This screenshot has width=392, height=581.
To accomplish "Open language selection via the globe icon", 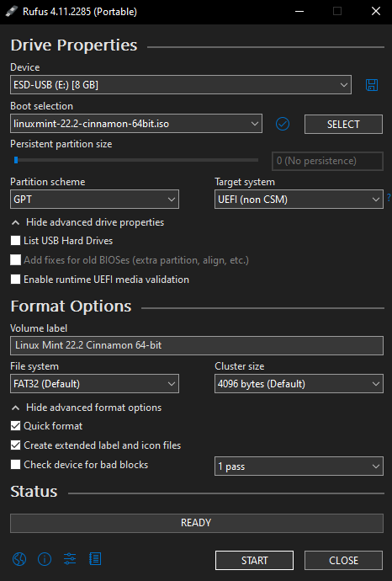I will click(x=19, y=559).
